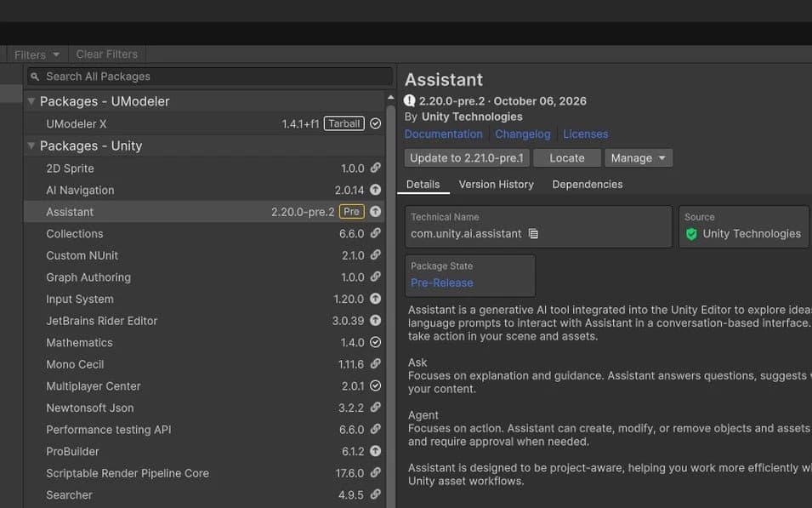Open the Documentation link

pyautogui.click(x=443, y=134)
